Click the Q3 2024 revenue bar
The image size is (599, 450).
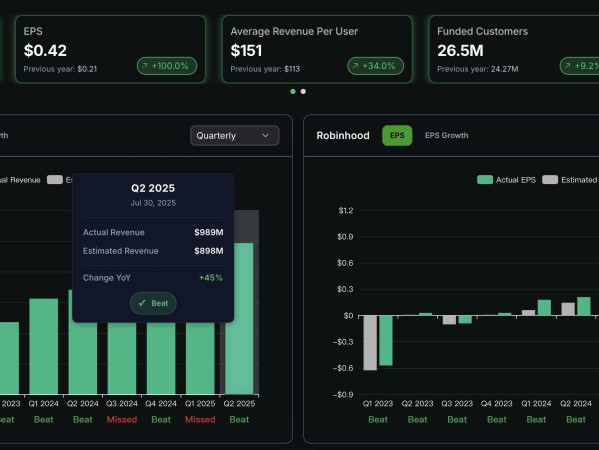(x=122, y=358)
